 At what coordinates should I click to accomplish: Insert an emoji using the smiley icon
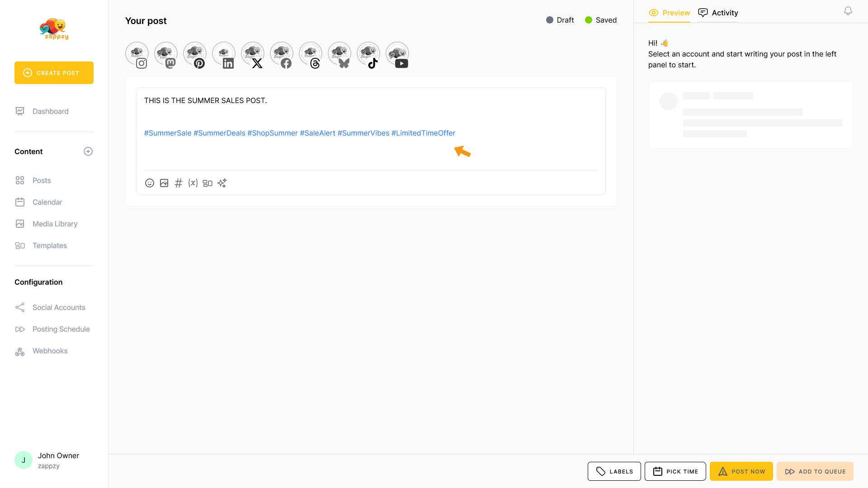coord(150,183)
